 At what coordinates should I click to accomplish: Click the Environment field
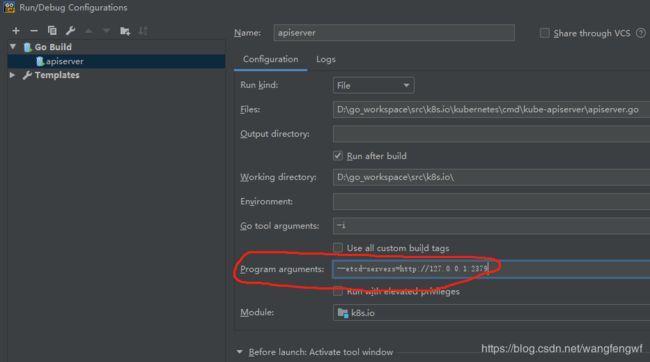[491, 202]
